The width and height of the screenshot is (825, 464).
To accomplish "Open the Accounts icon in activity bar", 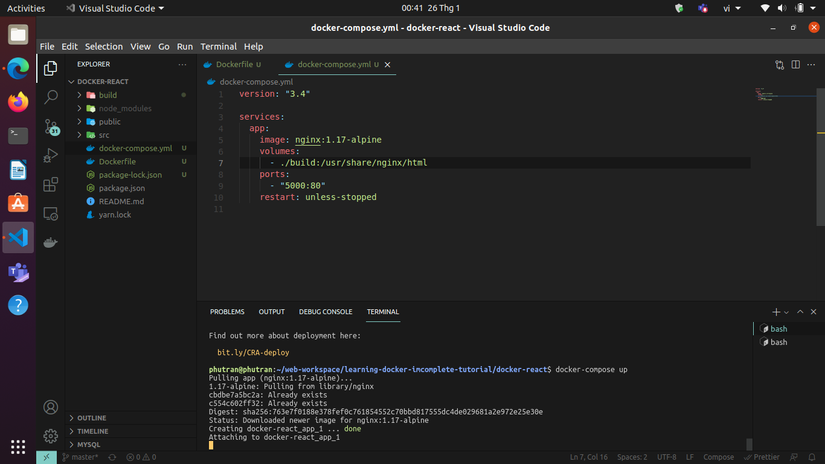I will [51, 407].
